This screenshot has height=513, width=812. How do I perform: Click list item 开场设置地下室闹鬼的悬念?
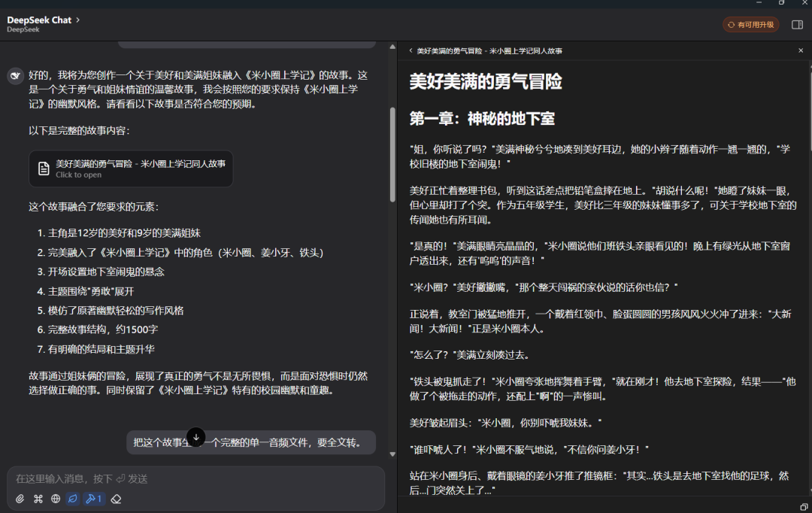coord(106,272)
